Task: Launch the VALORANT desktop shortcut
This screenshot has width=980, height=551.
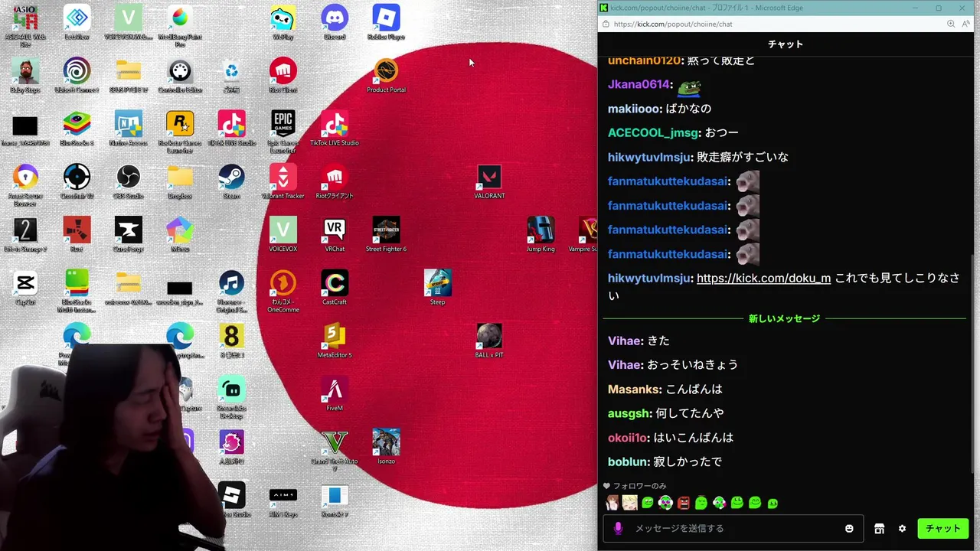Action: (489, 181)
